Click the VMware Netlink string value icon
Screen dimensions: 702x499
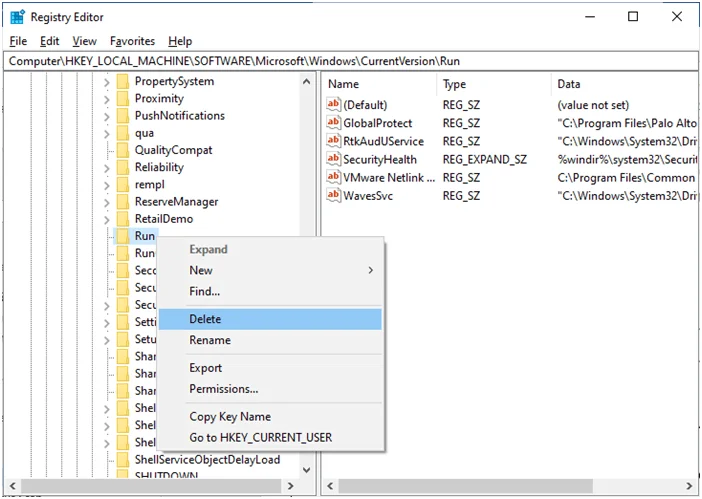point(333,177)
